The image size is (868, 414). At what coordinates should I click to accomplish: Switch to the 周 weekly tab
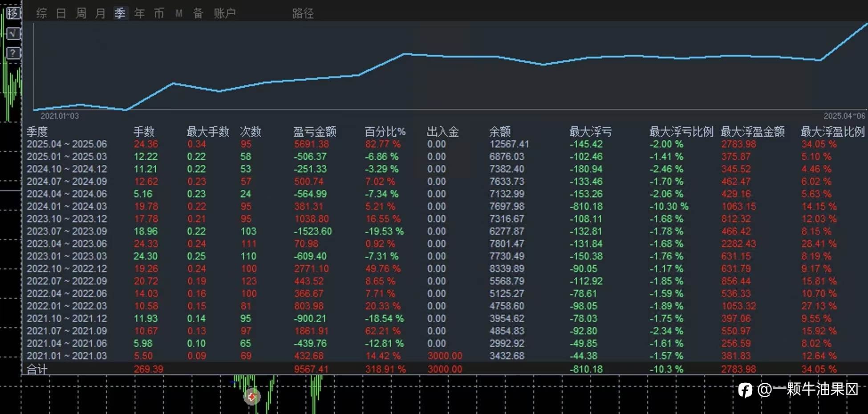click(x=81, y=13)
